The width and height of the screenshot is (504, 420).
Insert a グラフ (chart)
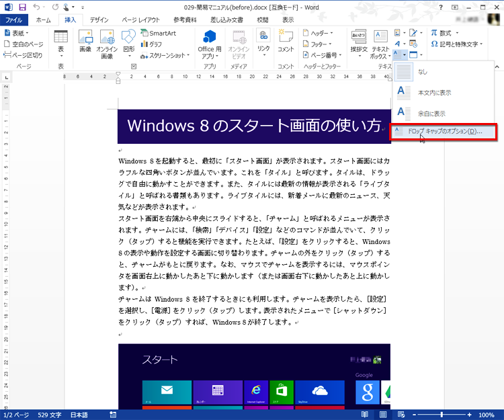coord(151,44)
